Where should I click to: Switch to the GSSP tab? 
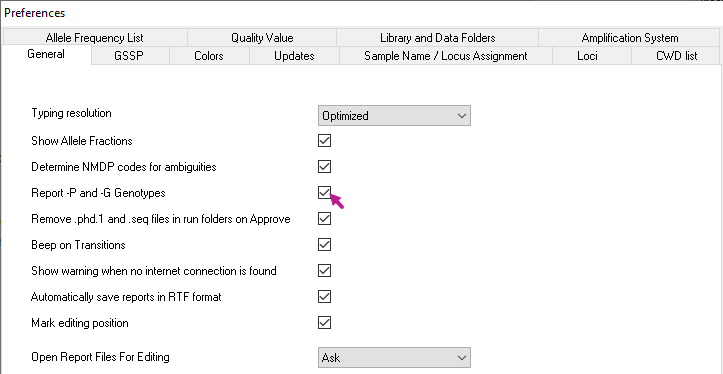point(130,56)
